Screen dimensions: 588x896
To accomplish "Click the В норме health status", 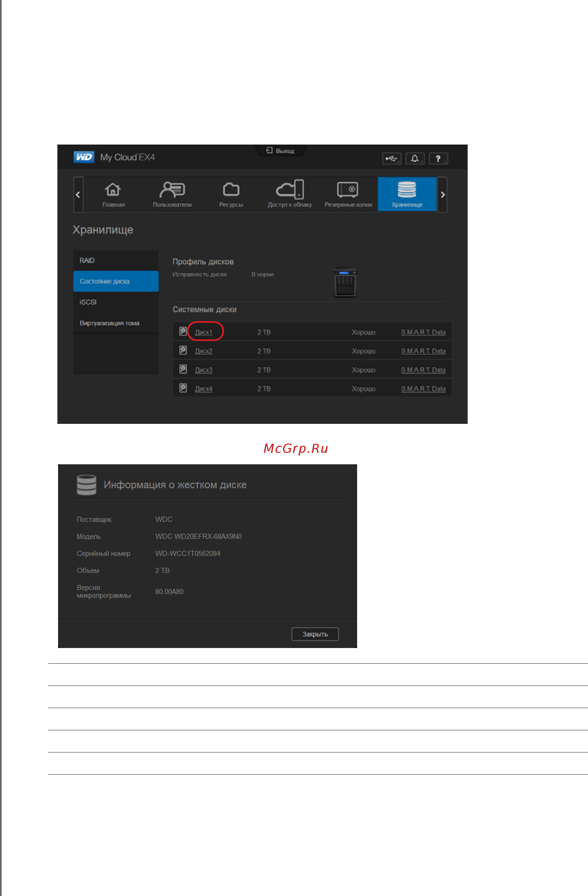I will click(263, 274).
